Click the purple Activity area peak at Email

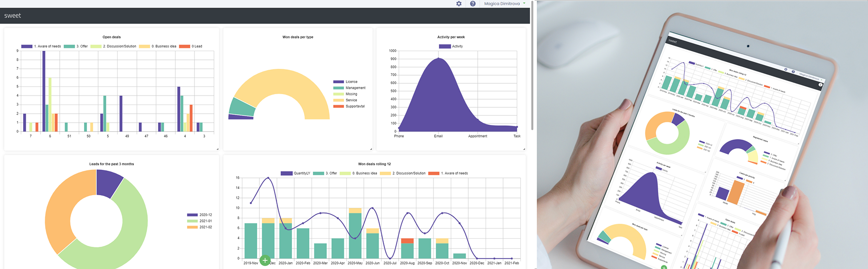point(438,58)
